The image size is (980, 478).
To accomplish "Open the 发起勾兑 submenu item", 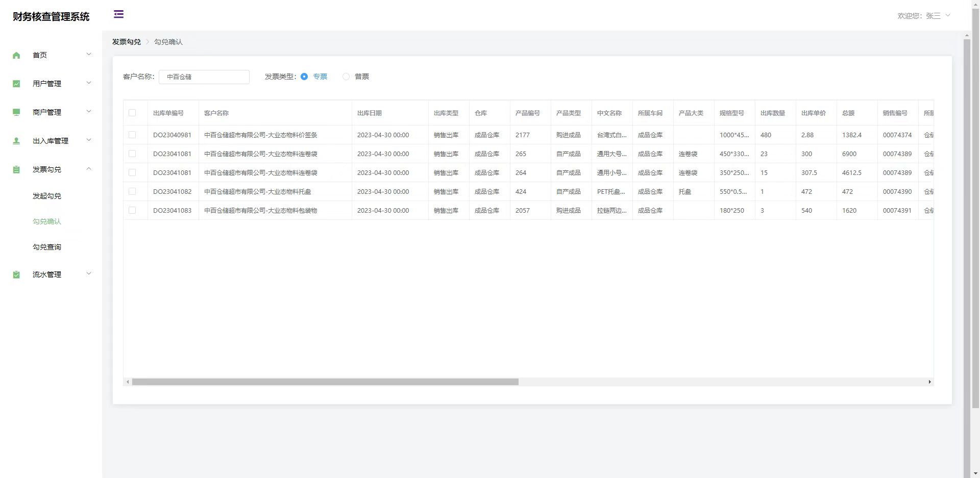I will point(47,196).
